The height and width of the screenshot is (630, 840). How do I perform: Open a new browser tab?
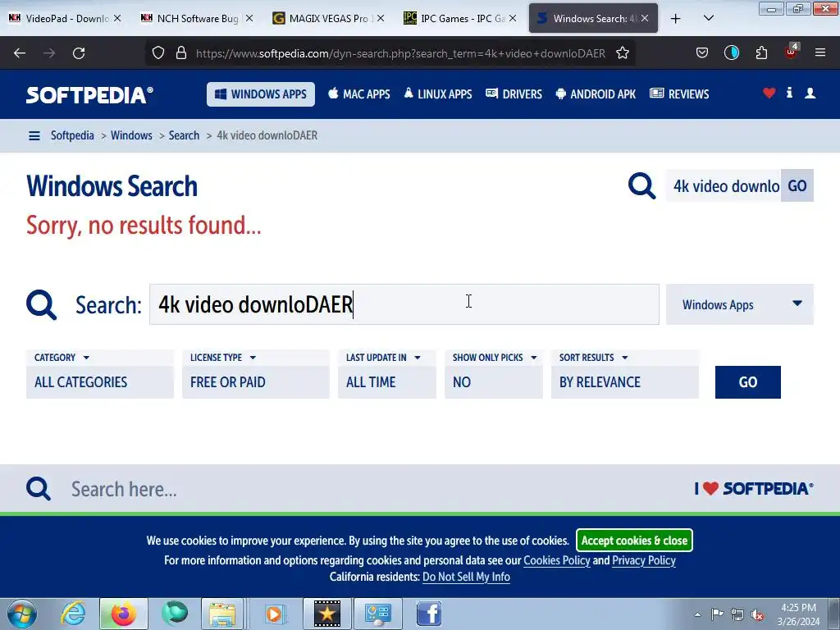[x=676, y=19]
